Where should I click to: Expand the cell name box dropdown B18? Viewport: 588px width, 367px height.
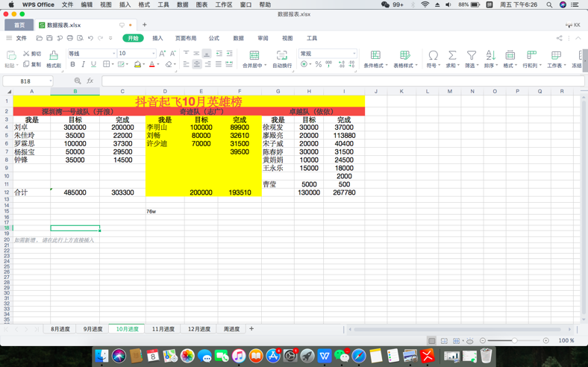(x=51, y=81)
